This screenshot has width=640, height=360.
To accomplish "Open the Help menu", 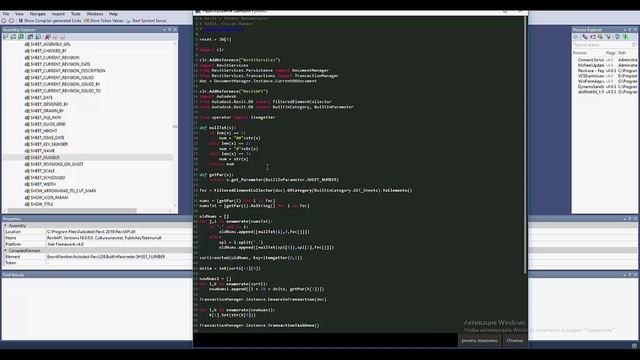I will [x=113, y=14].
